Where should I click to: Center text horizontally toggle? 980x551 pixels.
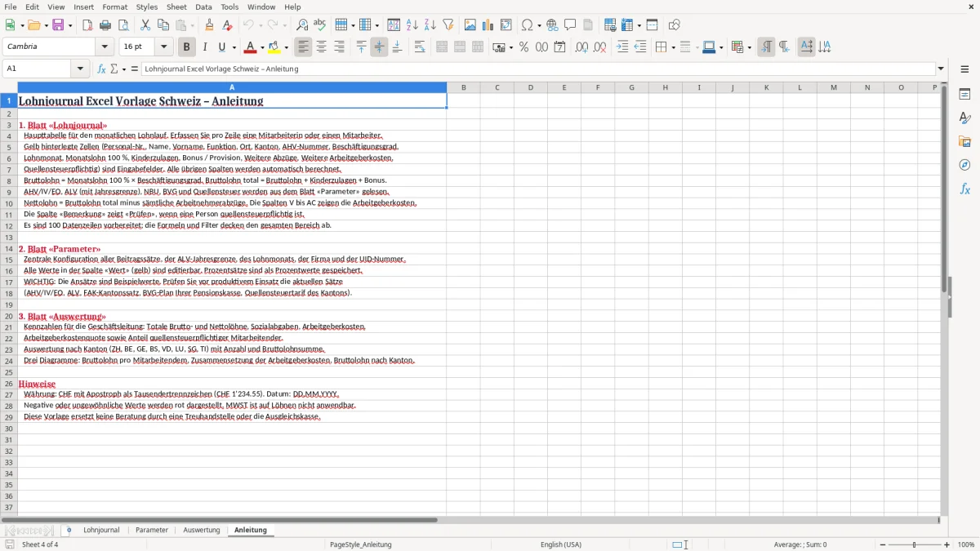322,47
